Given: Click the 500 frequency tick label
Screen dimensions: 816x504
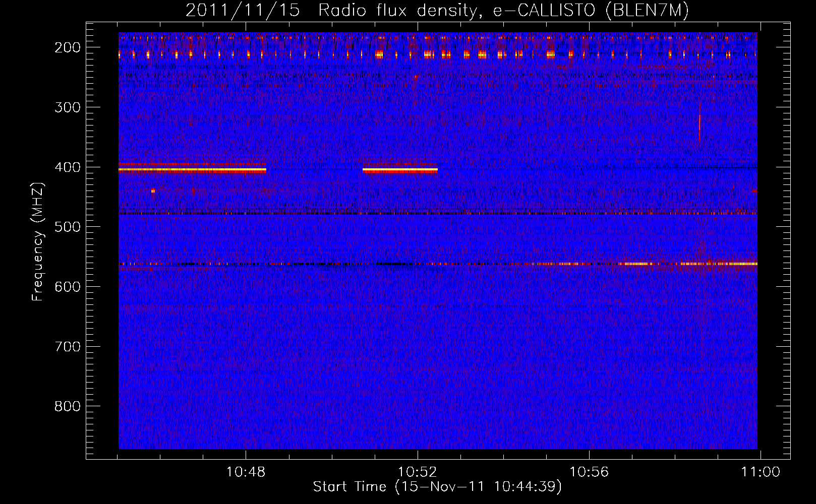Looking at the screenshot, I should pos(68,227).
